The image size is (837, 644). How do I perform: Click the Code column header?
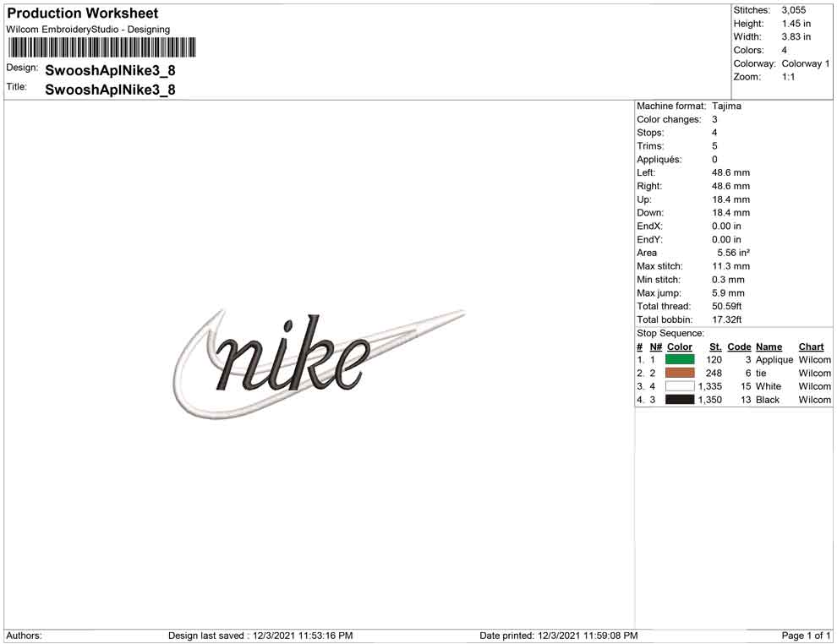(739, 347)
